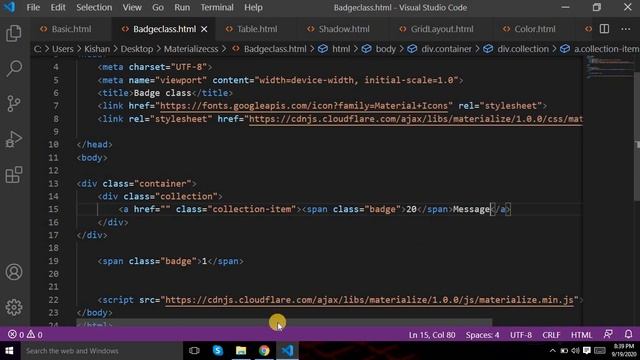This screenshot has width=640, height=360.
Task: Show errors and warnings in status bar
Action: click(25, 335)
